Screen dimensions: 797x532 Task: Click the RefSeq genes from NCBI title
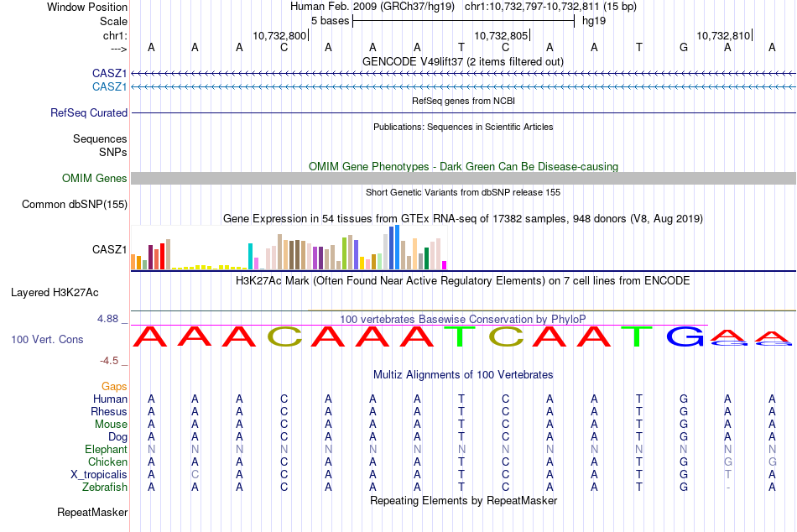coord(463,101)
